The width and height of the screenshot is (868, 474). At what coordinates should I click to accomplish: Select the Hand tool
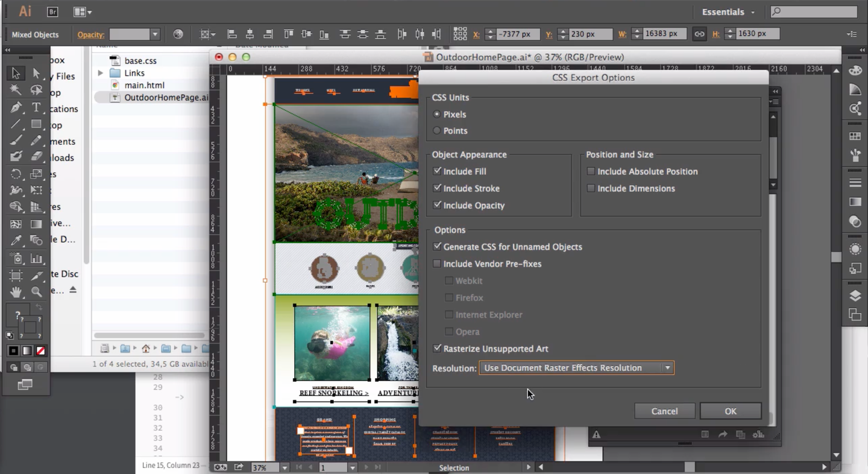16,292
